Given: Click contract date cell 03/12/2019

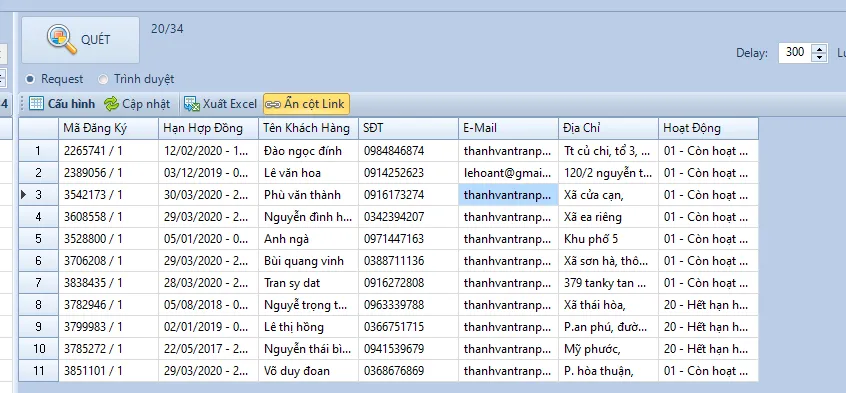Looking at the screenshot, I should point(209,173).
